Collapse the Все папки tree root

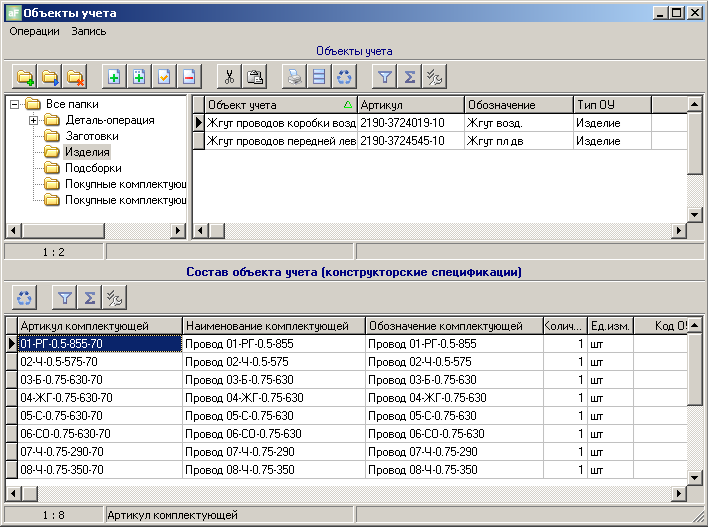coord(14,104)
